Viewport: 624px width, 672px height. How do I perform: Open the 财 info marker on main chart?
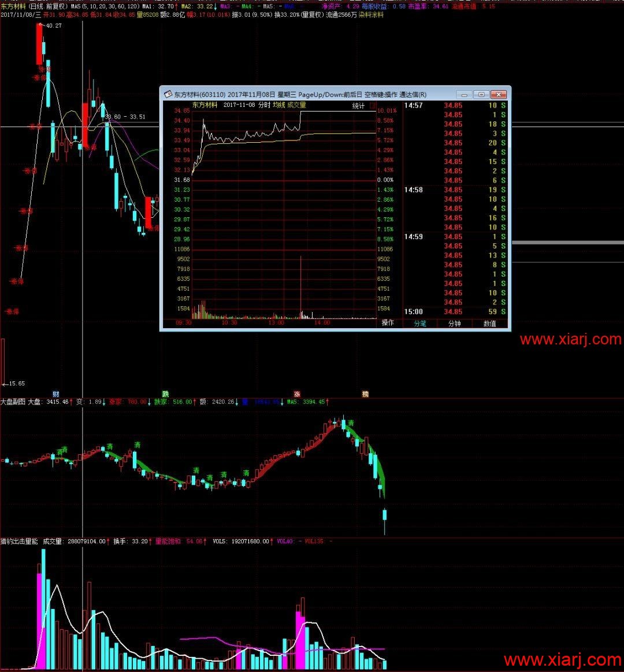click(55, 394)
